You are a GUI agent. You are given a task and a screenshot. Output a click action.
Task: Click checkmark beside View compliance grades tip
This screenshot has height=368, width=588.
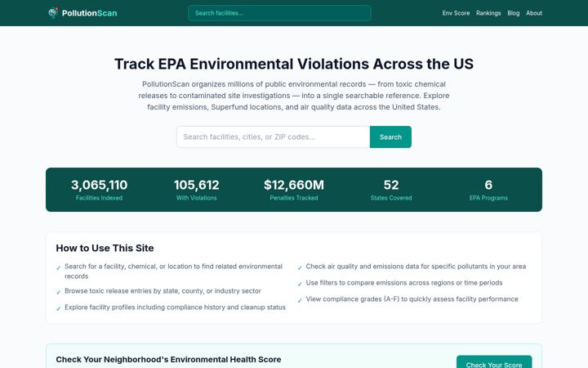[300, 300]
